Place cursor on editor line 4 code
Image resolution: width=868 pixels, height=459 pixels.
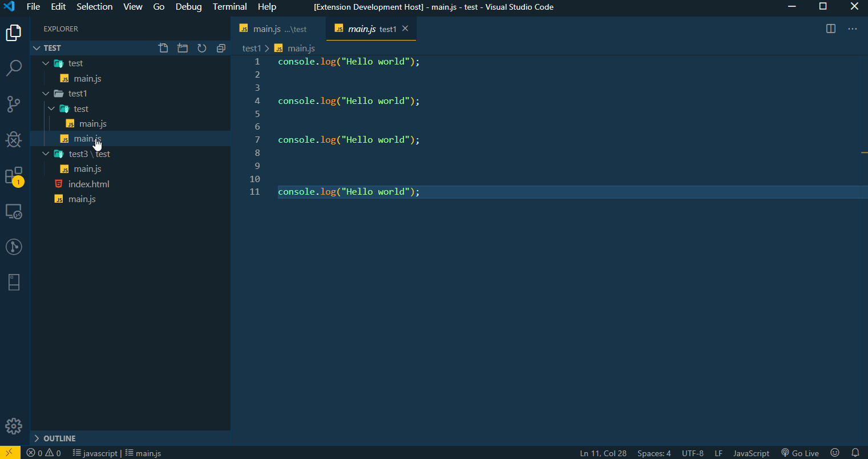coord(349,101)
